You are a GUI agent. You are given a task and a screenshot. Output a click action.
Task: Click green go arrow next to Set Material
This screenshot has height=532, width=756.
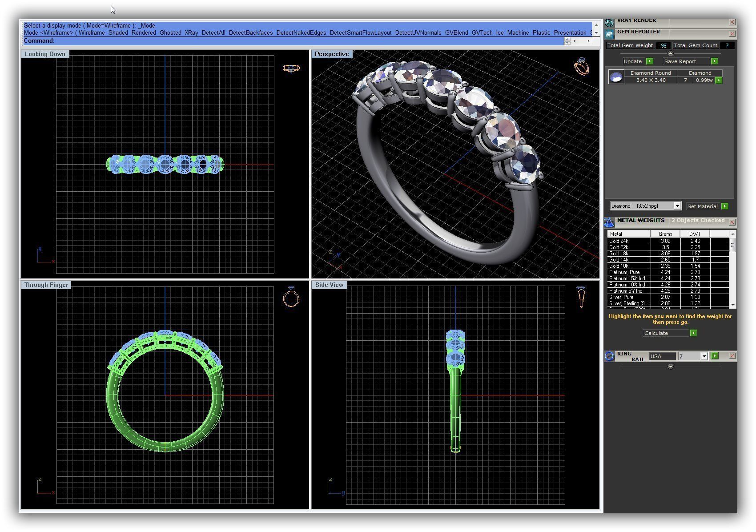click(724, 206)
